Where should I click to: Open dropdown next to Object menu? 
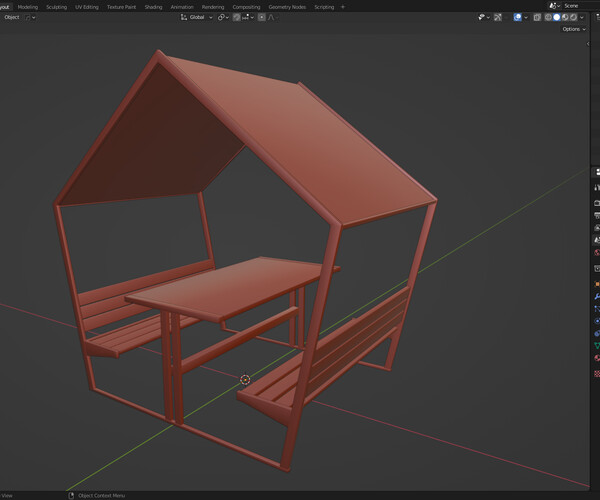coord(30,17)
